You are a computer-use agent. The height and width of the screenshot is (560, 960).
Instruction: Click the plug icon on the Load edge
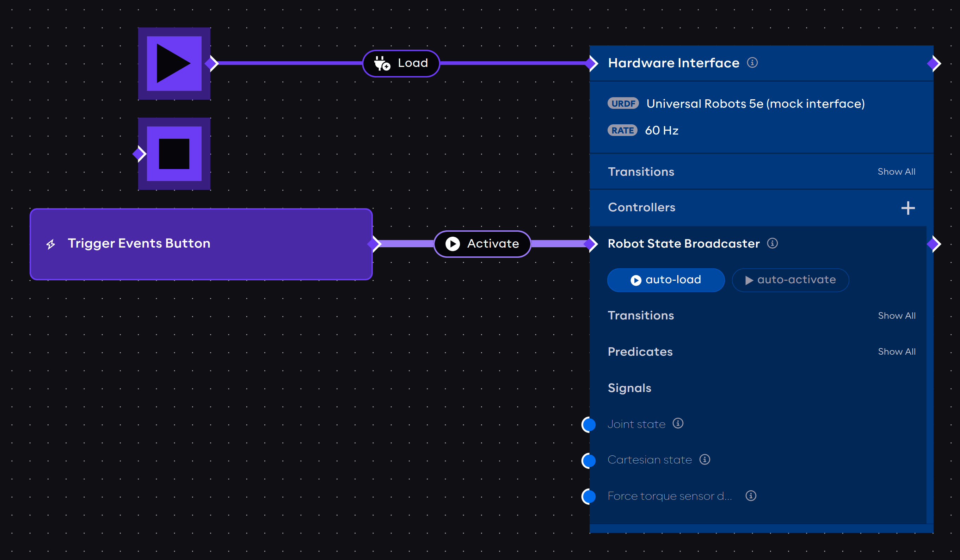click(381, 63)
